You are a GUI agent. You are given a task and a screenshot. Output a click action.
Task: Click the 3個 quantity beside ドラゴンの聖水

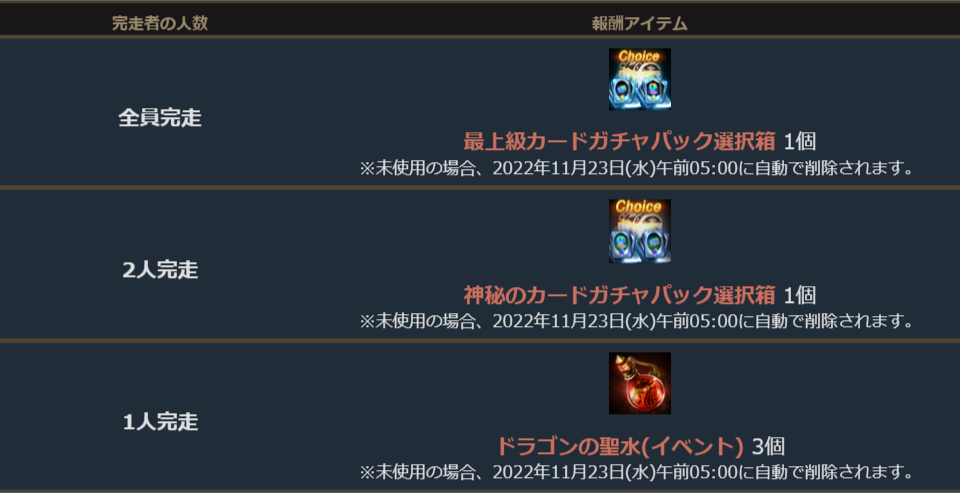point(768,447)
